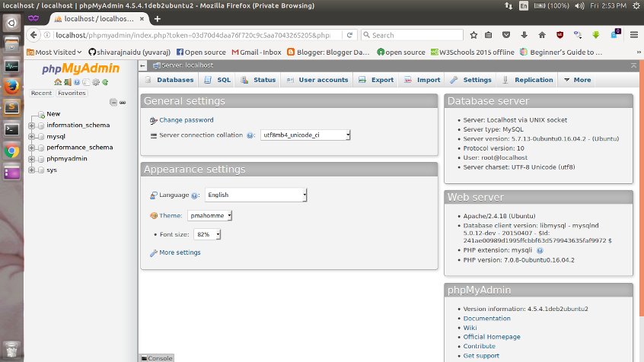This screenshot has height=362, width=644.
Task: Click the green reload navigation panel icon
Action: 105,82
